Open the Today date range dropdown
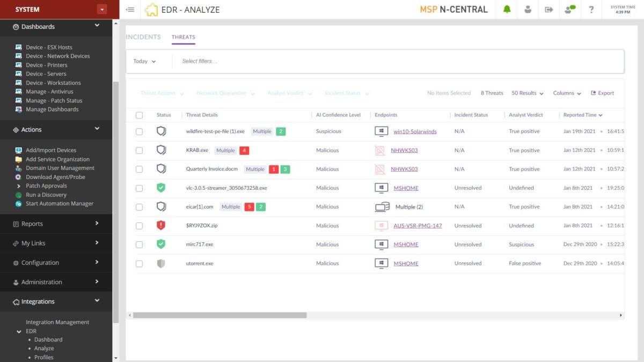Viewport: 644px width, 362px height. click(x=145, y=61)
